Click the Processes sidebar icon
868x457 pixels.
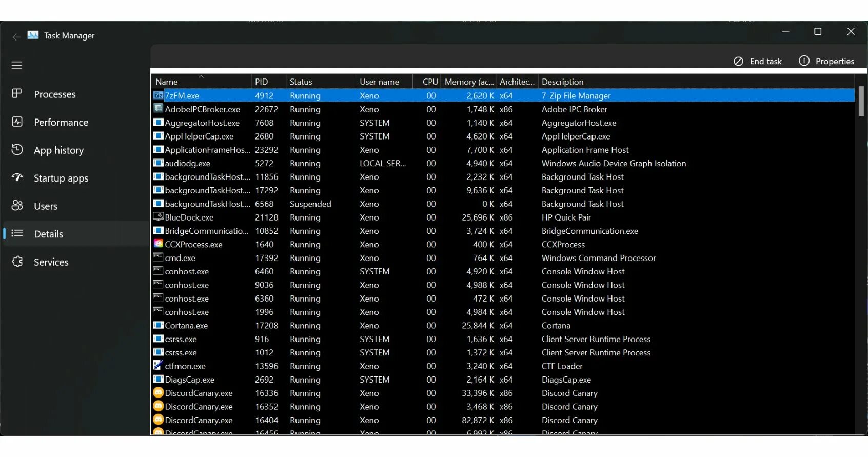point(17,93)
